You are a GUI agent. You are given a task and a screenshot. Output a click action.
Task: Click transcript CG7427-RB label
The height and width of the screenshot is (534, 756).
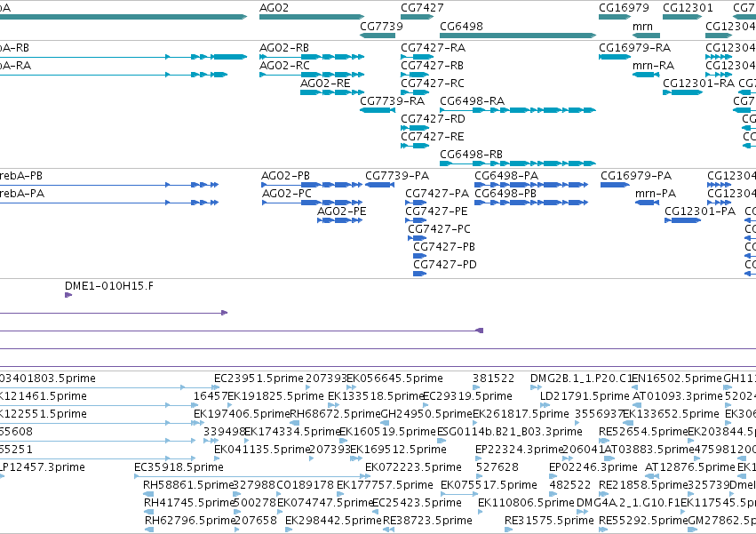coord(432,66)
